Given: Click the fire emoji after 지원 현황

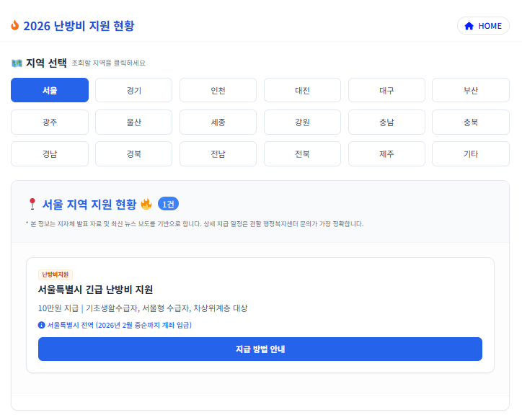Looking at the screenshot, I should (x=146, y=204).
